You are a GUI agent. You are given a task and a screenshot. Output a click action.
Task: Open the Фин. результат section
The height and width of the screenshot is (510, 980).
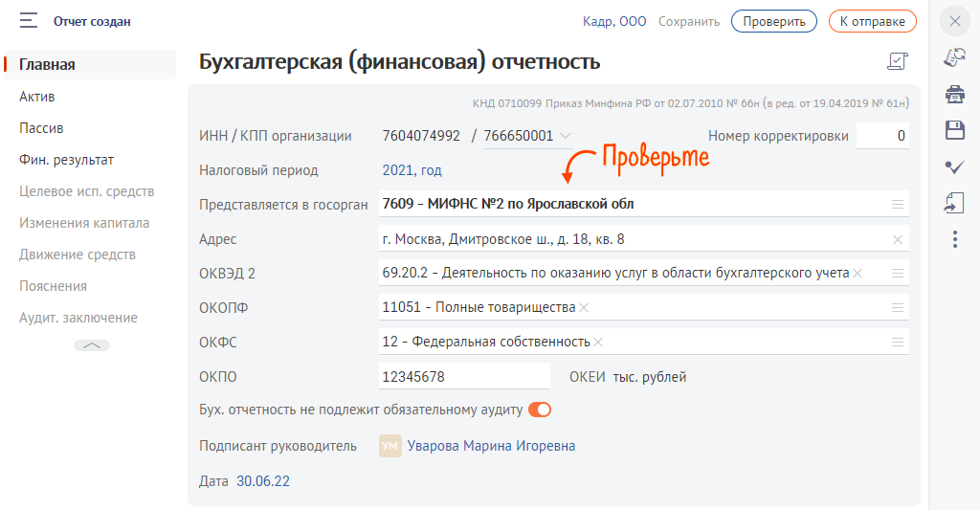pyautogui.click(x=66, y=160)
